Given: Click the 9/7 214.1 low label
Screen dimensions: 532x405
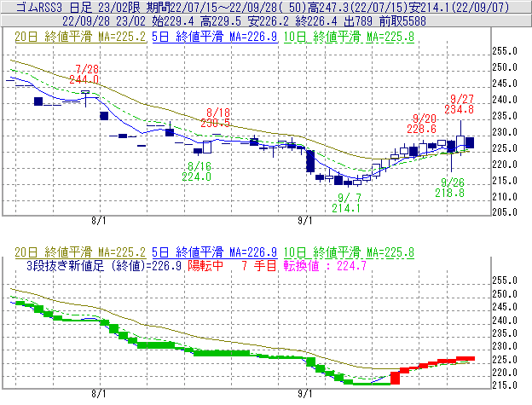Looking at the screenshot, I should 346,203.
